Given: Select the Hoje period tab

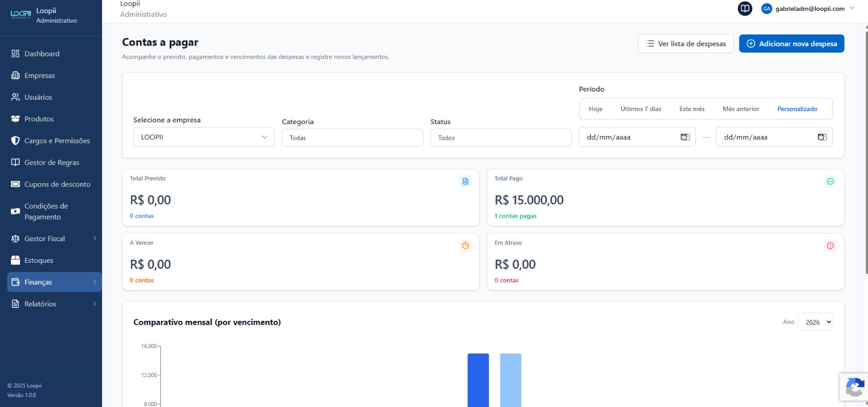Looking at the screenshot, I should [596, 109].
